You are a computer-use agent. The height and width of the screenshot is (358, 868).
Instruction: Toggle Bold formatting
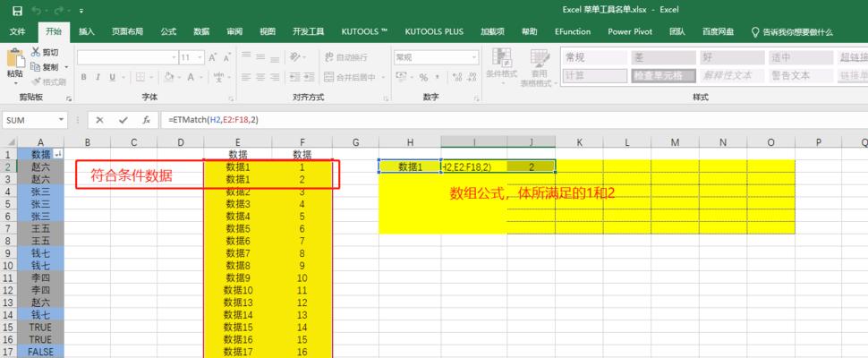[83, 77]
